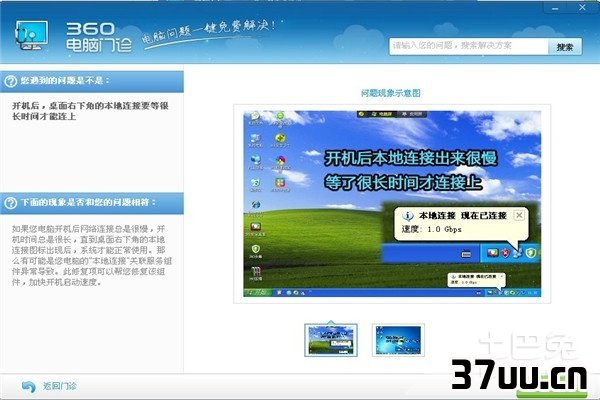This screenshot has height=400, width=600.
Task: Click the 您遇到的问题是不是 section header
Action: [92, 81]
